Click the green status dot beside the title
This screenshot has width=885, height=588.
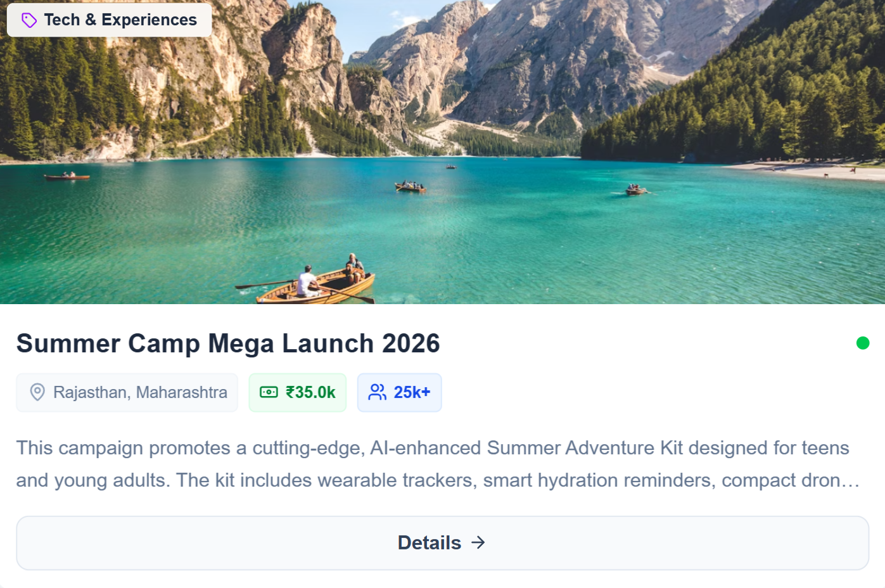tap(863, 343)
